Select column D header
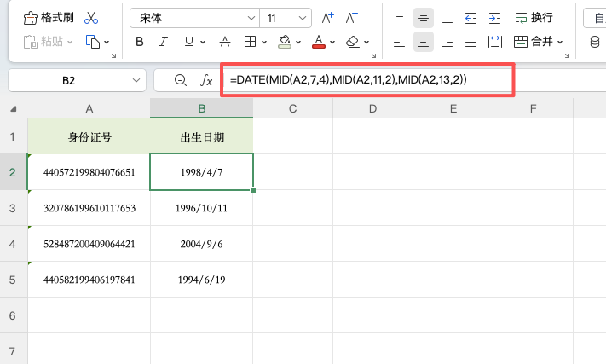Image resolution: width=606 pixels, height=364 pixels. pos(373,108)
